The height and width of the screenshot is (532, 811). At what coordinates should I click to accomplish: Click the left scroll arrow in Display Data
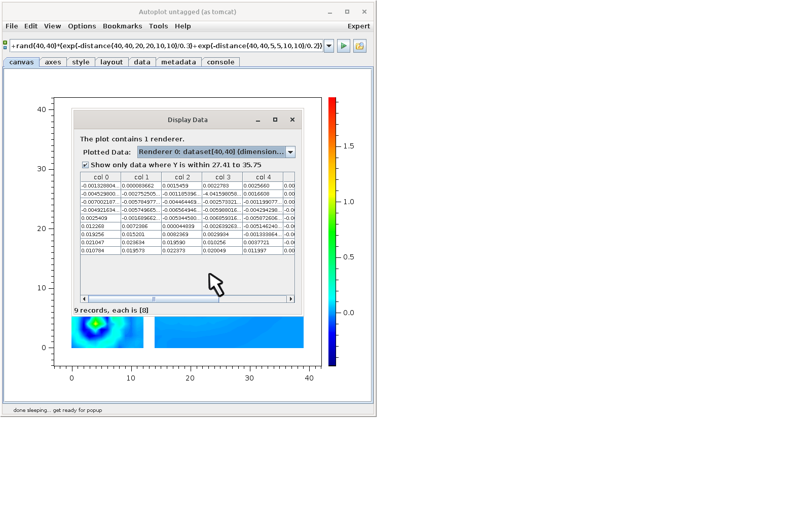(x=84, y=299)
